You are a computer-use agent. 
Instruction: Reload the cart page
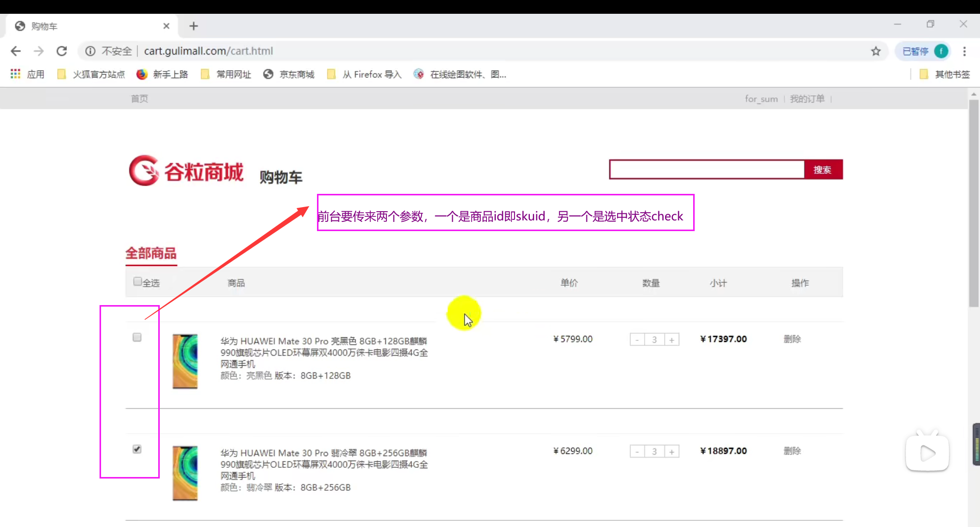[62, 51]
